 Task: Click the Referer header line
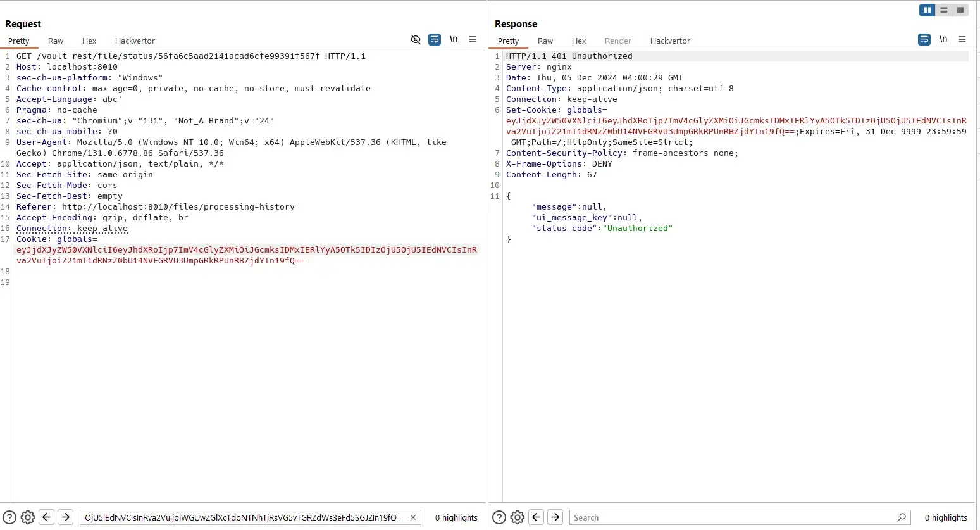[x=156, y=206]
